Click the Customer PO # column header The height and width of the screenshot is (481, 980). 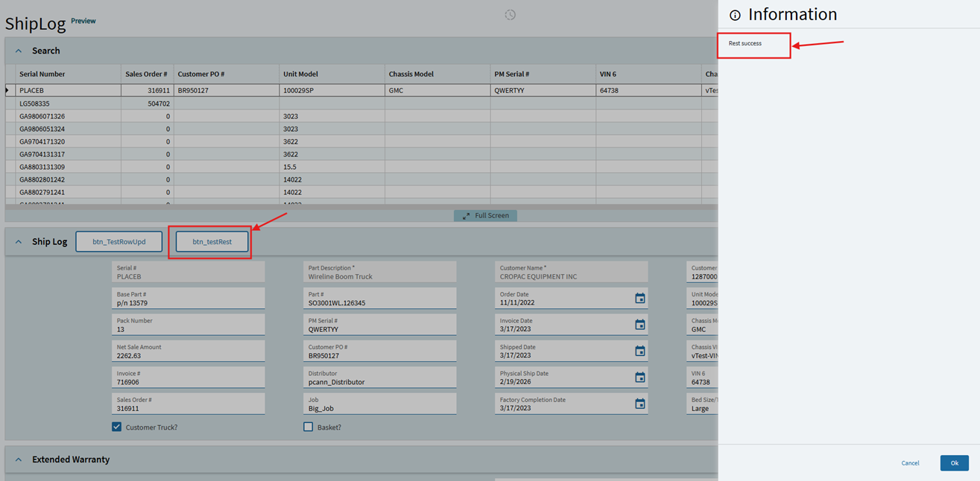[x=226, y=74]
